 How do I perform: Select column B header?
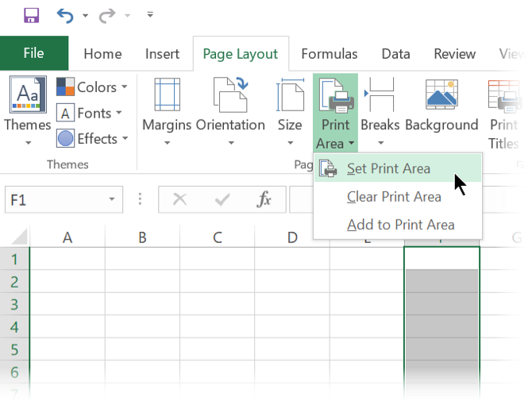[142, 237]
